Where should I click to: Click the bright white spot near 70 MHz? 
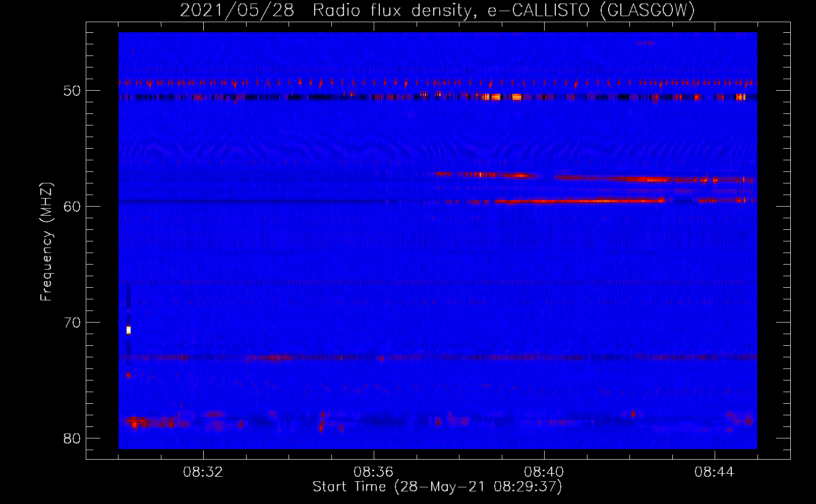coord(129,330)
